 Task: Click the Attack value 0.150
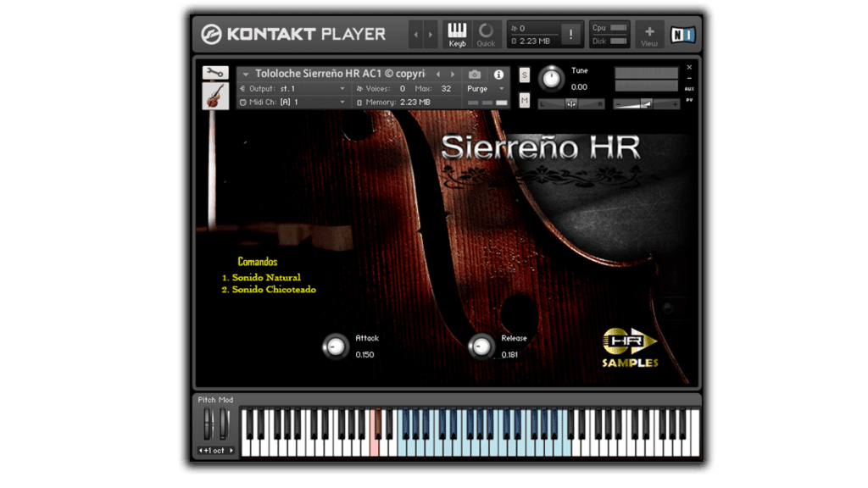coord(364,355)
